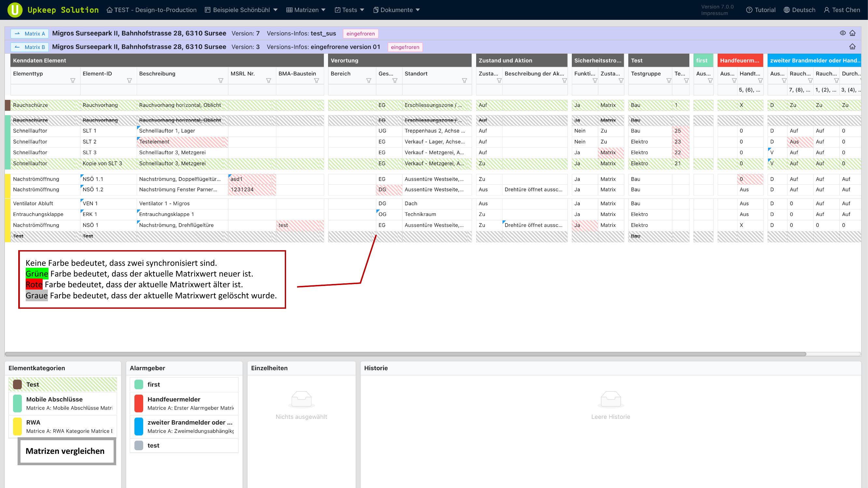Image resolution: width=868 pixels, height=488 pixels.
Task: Open the Dokumente dropdown
Action: click(397, 10)
